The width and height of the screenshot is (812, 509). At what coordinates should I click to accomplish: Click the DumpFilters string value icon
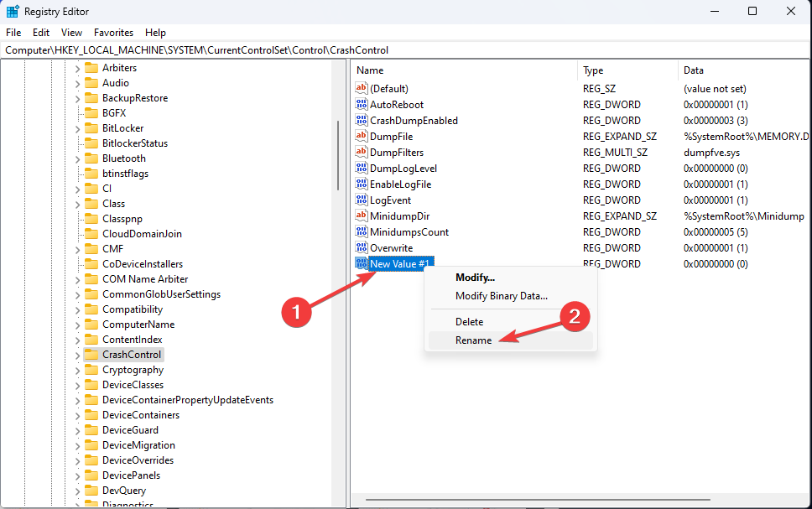click(361, 153)
